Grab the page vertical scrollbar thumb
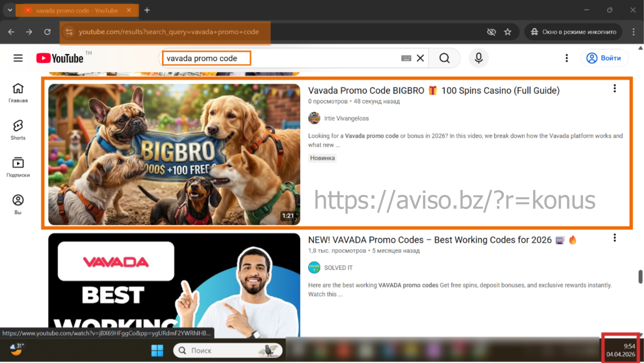The width and height of the screenshot is (644, 363). pyautogui.click(x=640, y=277)
